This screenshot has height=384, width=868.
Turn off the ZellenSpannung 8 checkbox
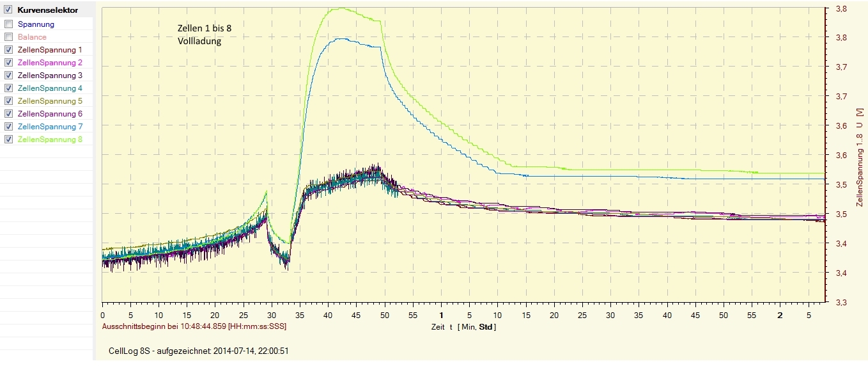point(8,140)
